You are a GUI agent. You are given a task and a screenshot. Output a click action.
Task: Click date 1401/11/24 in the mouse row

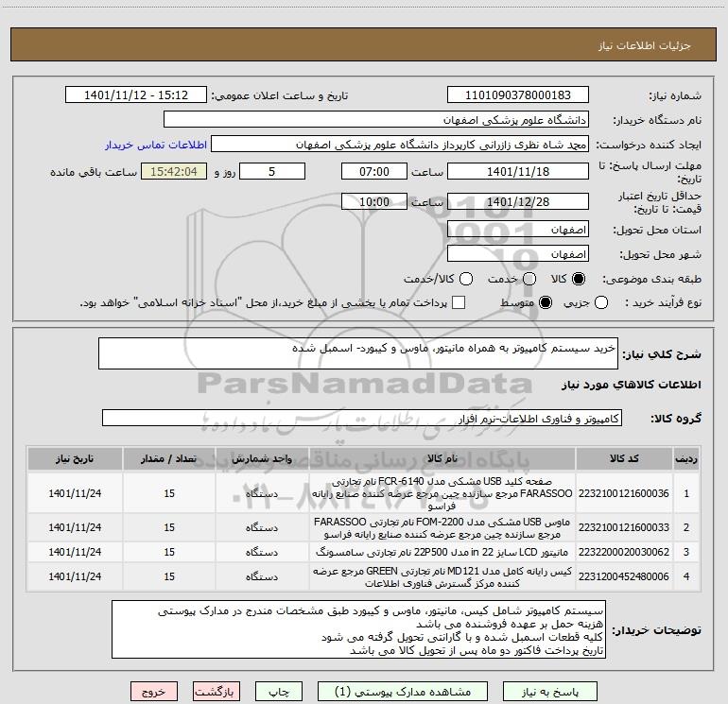(x=75, y=527)
